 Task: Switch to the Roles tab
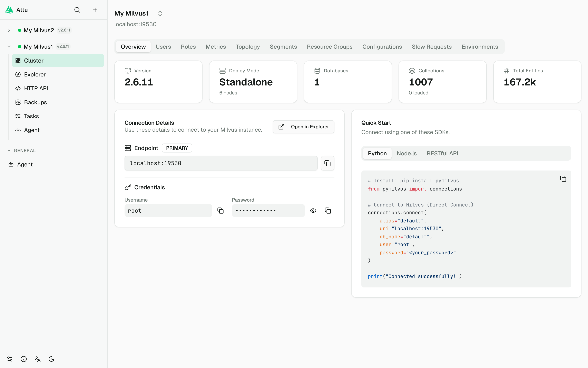[x=188, y=46]
